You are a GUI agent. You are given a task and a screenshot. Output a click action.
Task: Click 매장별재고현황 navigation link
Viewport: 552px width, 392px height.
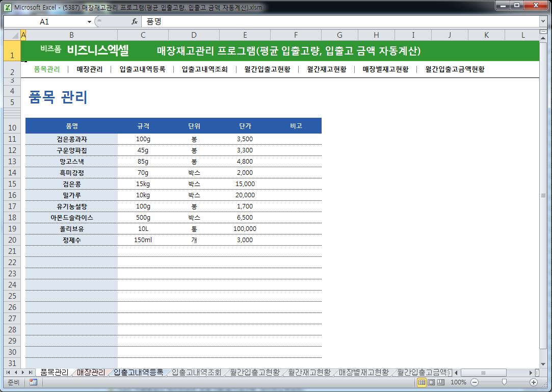point(385,69)
